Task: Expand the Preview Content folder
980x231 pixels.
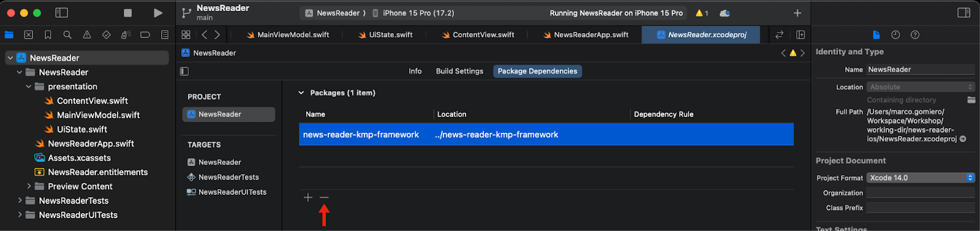Action: (29, 186)
